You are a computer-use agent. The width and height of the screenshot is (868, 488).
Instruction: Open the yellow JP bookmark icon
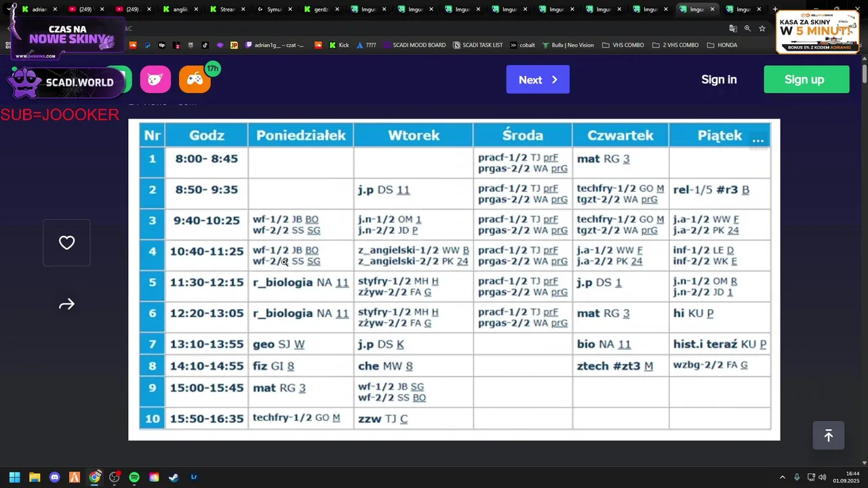pyautogui.click(x=234, y=45)
